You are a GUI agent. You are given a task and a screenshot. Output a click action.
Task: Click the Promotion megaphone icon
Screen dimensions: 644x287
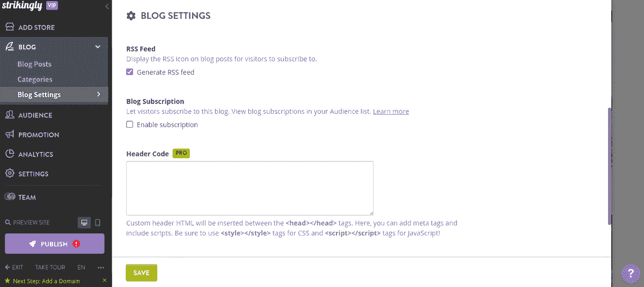10,135
